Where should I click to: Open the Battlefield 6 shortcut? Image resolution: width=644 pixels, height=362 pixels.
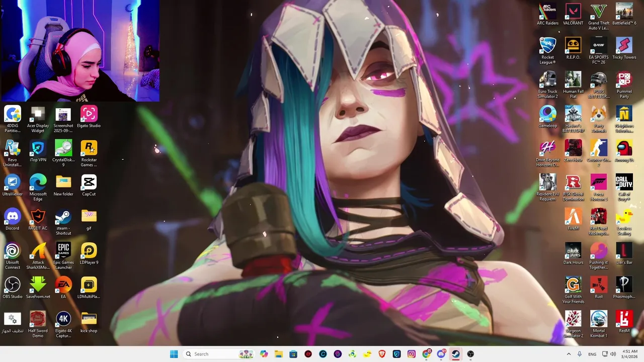point(624,15)
